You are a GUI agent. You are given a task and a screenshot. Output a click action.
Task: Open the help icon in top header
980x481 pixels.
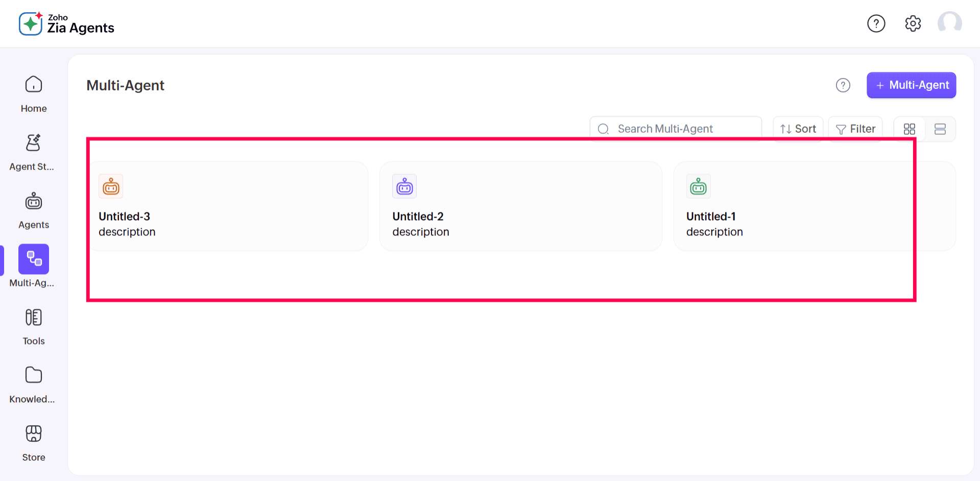pos(876,23)
